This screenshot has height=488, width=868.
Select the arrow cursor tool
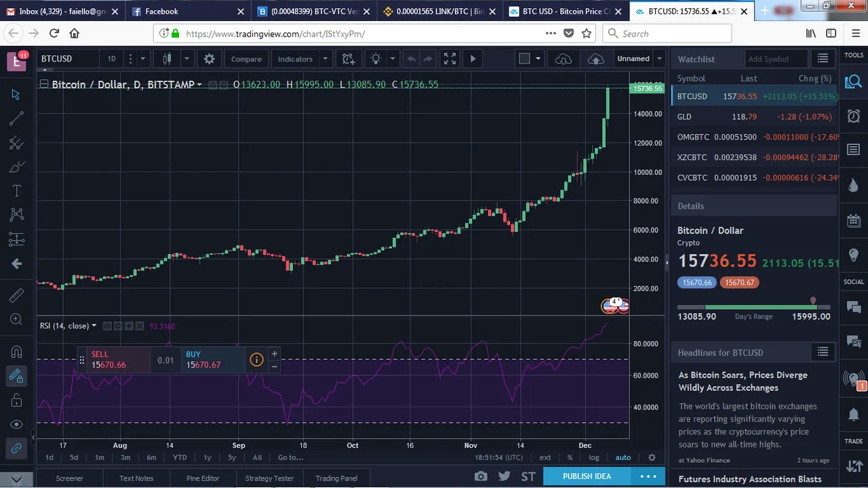[16, 94]
